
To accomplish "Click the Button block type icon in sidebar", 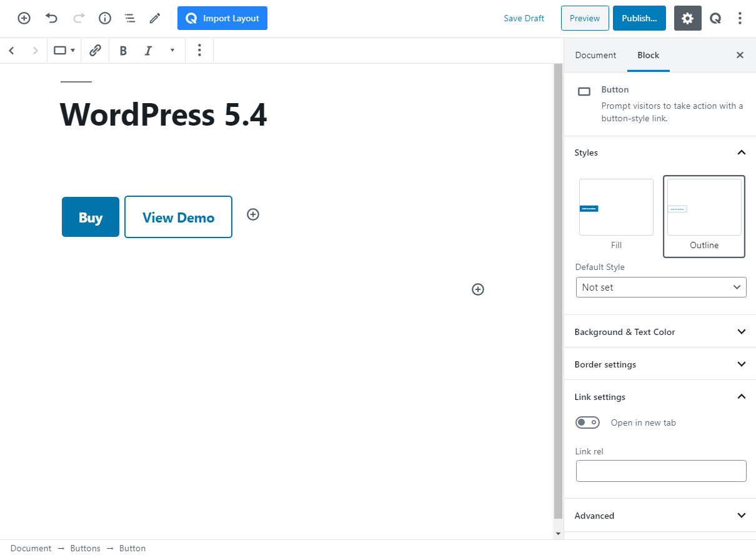I will (584, 92).
